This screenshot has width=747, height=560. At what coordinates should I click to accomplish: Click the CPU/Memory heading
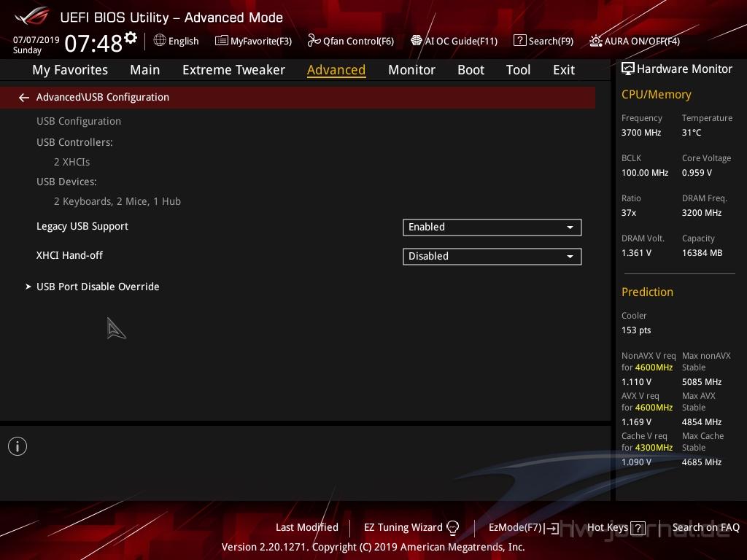pos(656,95)
